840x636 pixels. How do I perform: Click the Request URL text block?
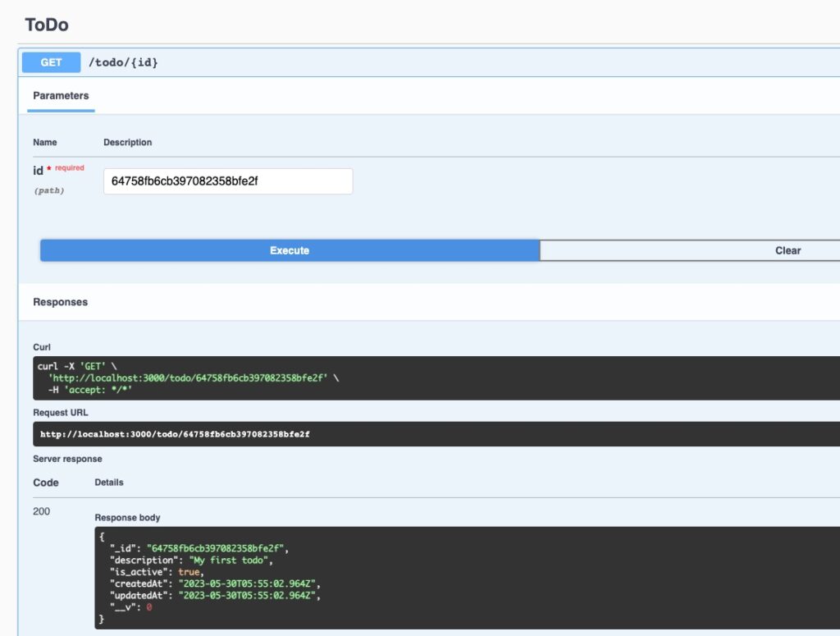tap(436, 434)
